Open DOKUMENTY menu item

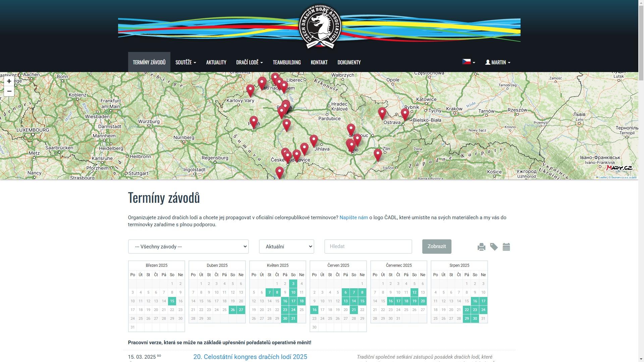point(349,62)
